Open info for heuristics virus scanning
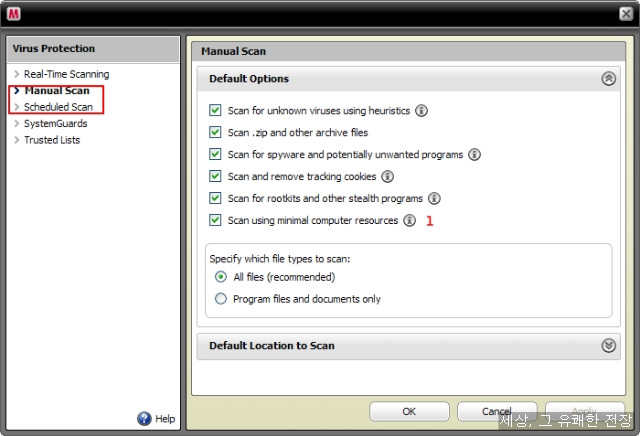This screenshot has height=436, width=640. click(421, 111)
